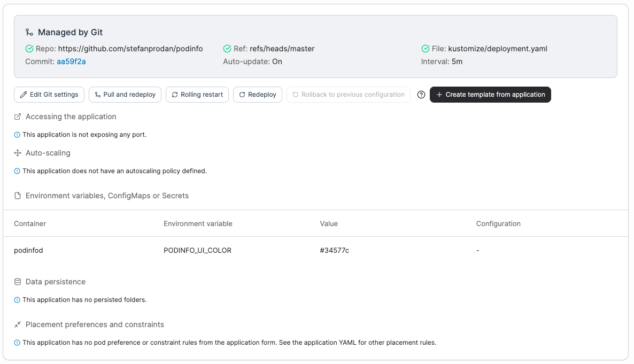Click Rollback to previous configuration
Screen dimensions: 634x364
point(349,95)
